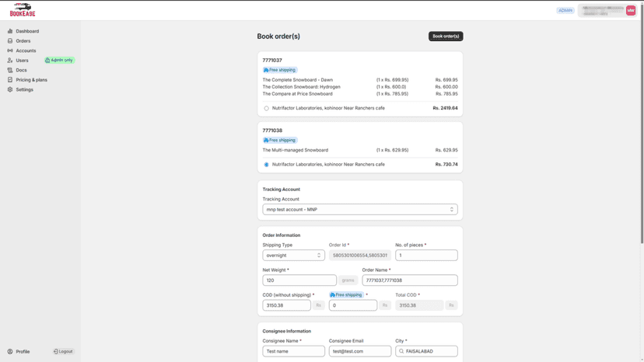Click the No. of pieces field

pyautogui.click(x=426, y=256)
